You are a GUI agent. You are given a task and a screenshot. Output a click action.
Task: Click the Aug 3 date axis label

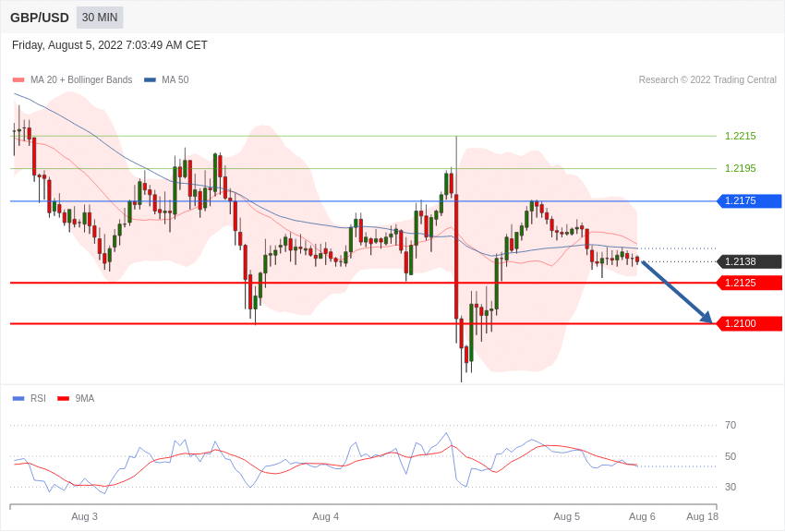pyautogui.click(x=84, y=516)
